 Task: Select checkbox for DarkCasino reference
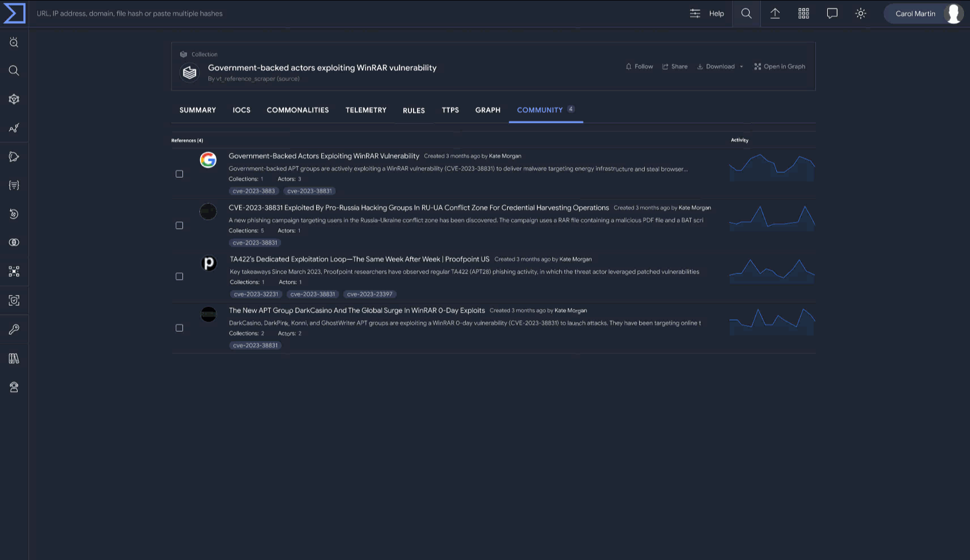point(180,328)
